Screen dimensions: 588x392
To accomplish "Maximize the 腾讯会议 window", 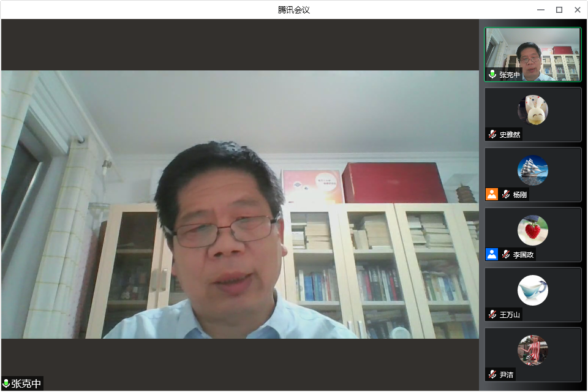I will click(559, 9).
